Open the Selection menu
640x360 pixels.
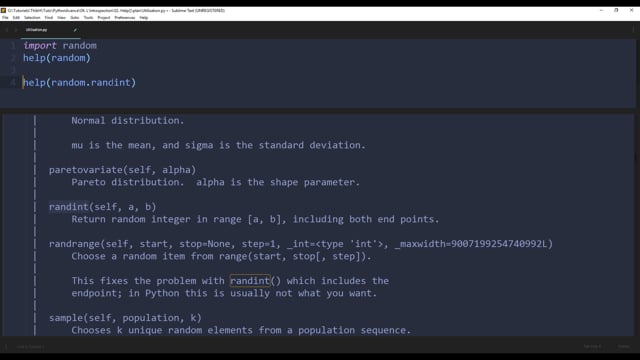pyautogui.click(x=32, y=18)
